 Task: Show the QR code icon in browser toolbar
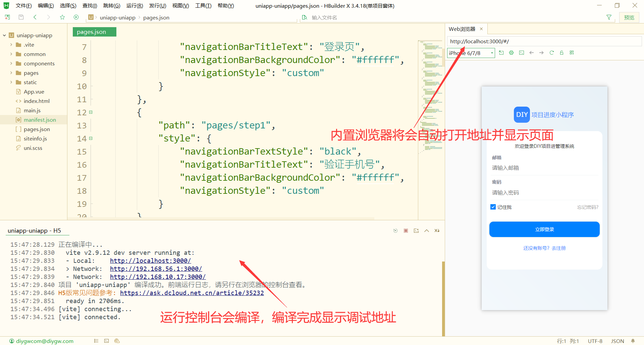[572, 53]
